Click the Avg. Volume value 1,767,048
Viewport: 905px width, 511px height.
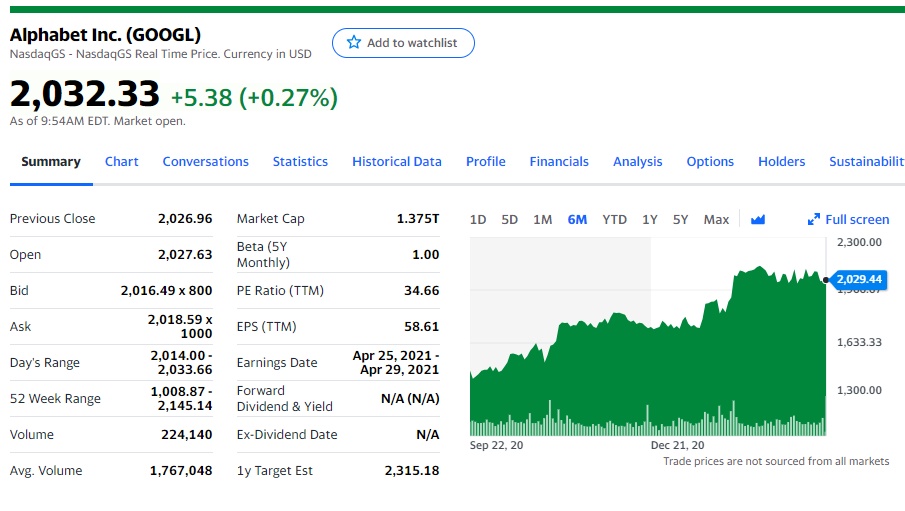(181, 471)
